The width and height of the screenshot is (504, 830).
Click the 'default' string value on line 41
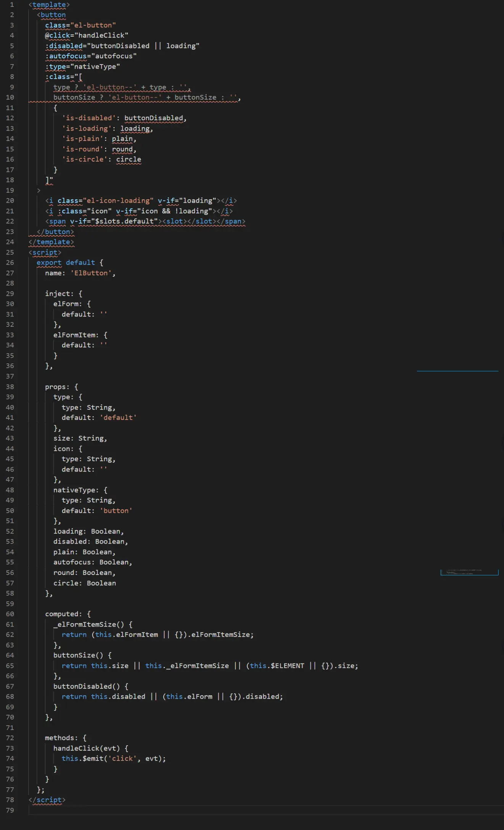tap(118, 418)
